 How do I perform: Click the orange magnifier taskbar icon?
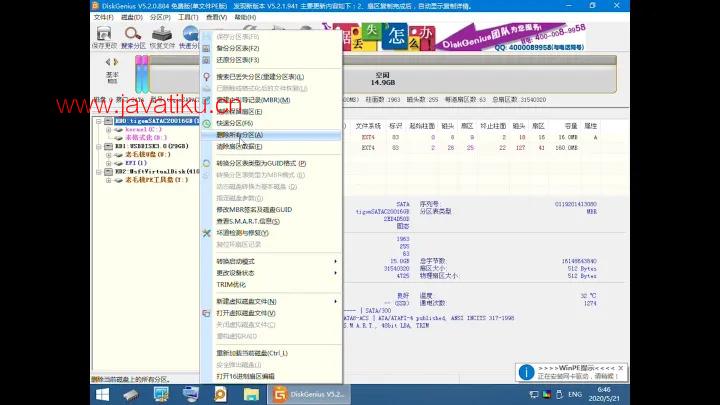coord(221,394)
